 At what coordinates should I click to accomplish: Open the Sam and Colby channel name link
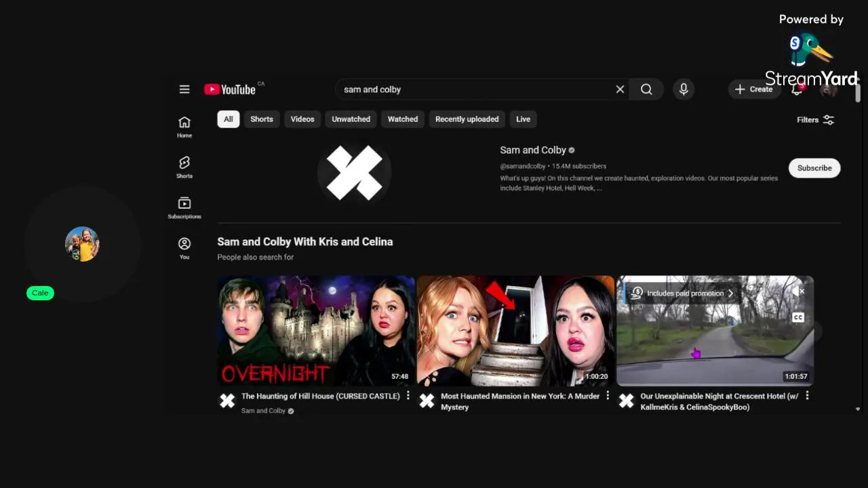533,150
